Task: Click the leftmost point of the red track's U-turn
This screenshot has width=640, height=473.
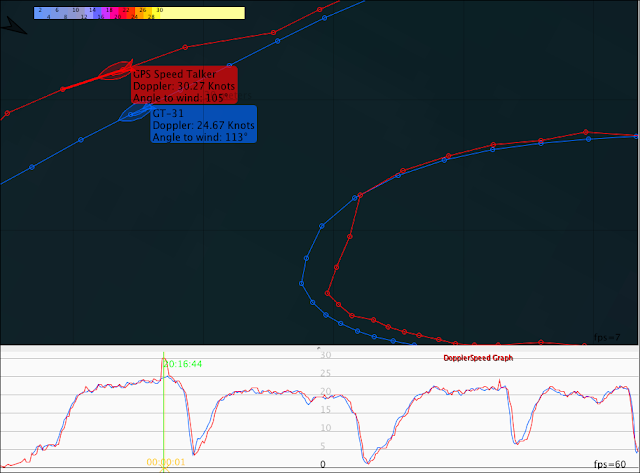Action: click(x=327, y=293)
